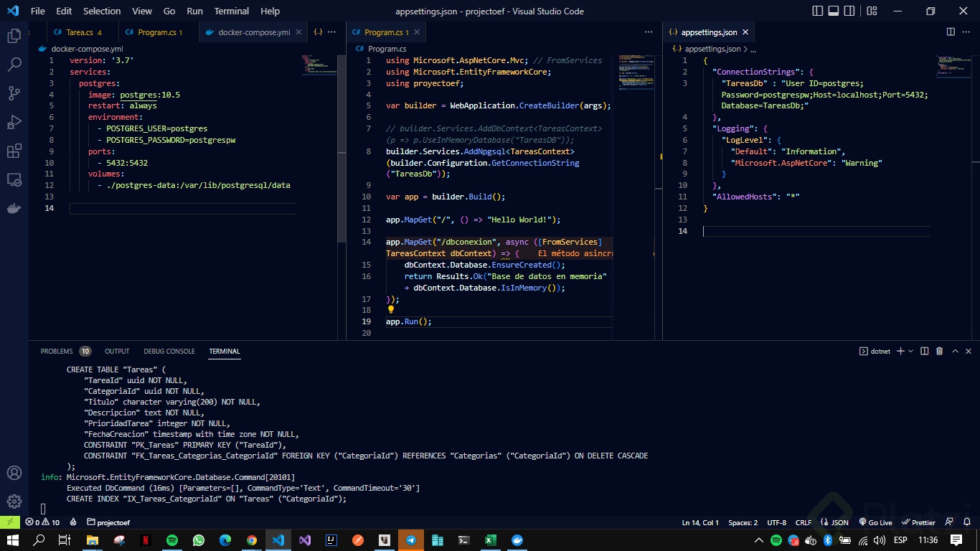Open Source Control view in activity bar
This screenshot has width=980, height=551.
point(14,93)
